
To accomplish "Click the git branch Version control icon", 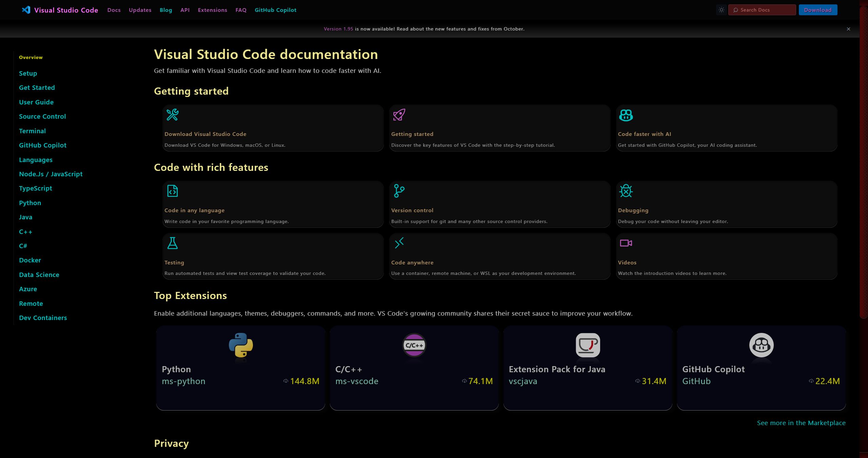I will pyautogui.click(x=399, y=191).
